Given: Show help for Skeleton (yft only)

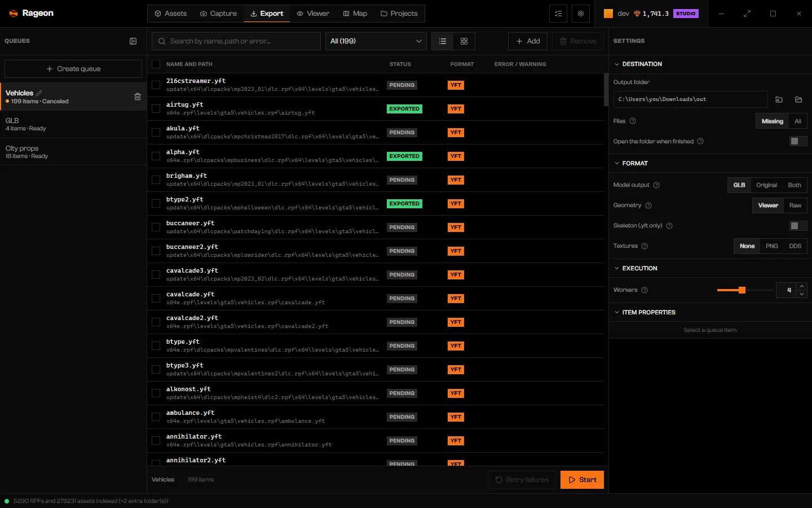Looking at the screenshot, I should point(669,226).
